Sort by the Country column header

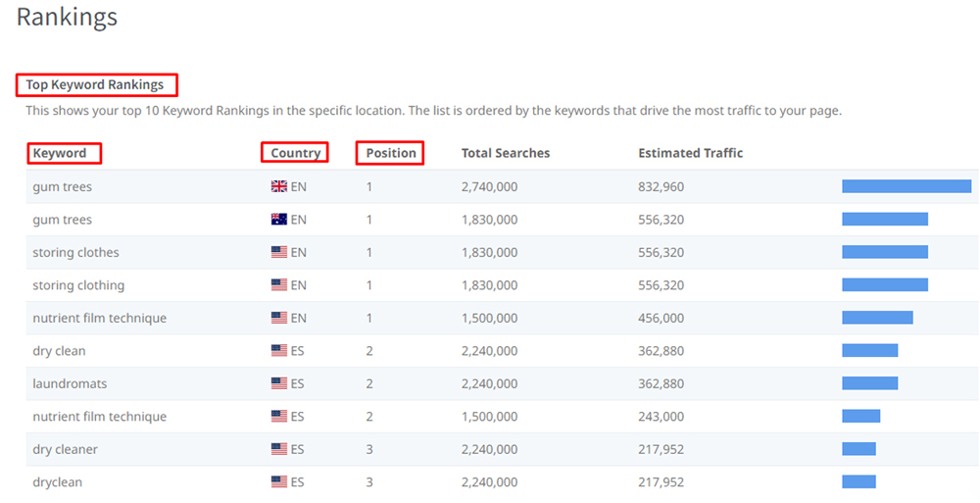[295, 153]
